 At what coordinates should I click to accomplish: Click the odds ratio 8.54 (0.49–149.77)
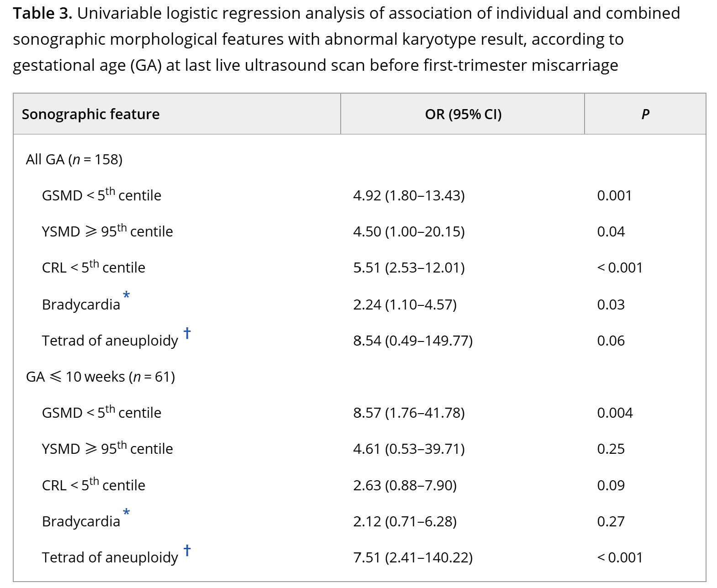(x=412, y=341)
